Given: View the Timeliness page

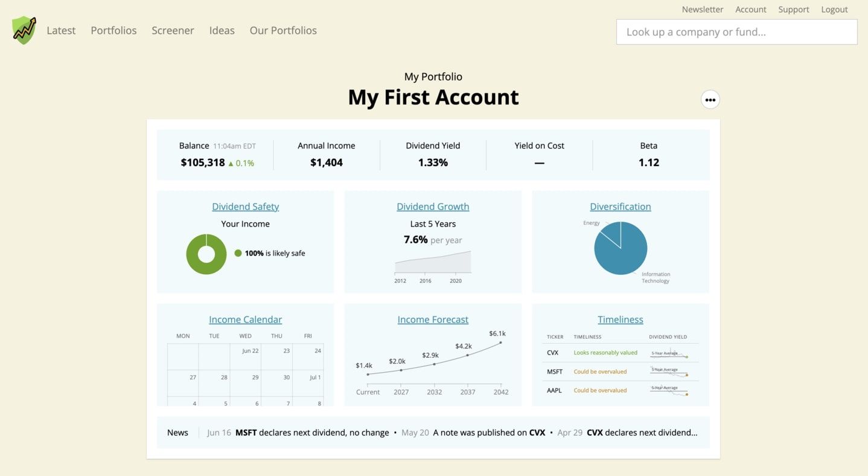Looking at the screenshot, I should (620, 319).
